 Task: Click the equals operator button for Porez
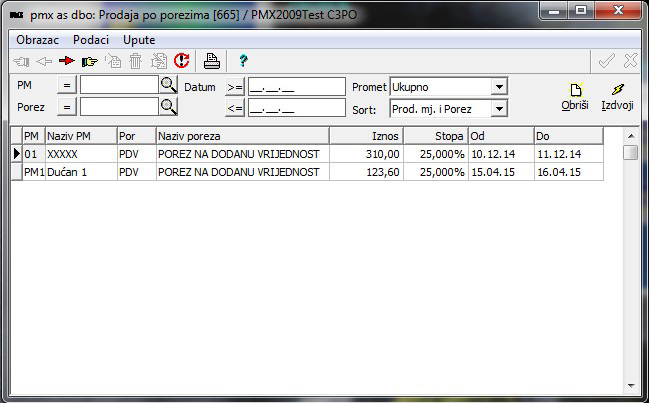(x=67, y=108)
